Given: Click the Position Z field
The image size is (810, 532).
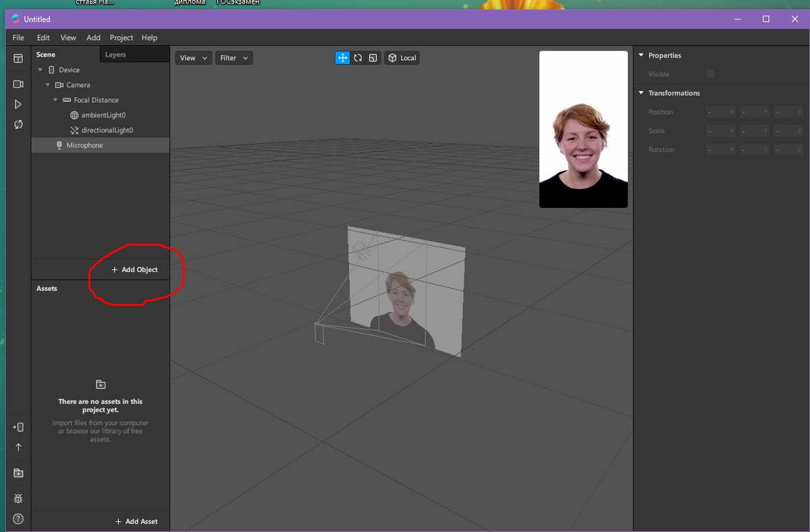Looking at the screenshot, I should 788,112.
